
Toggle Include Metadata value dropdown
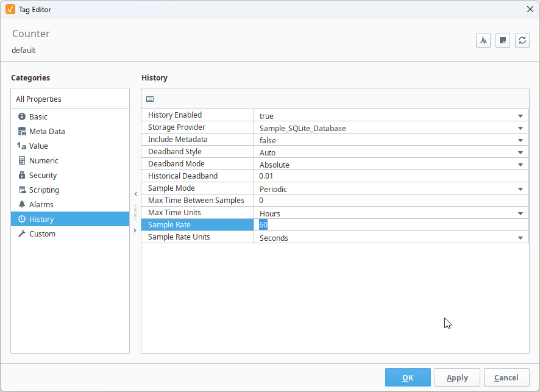[520, 140]
